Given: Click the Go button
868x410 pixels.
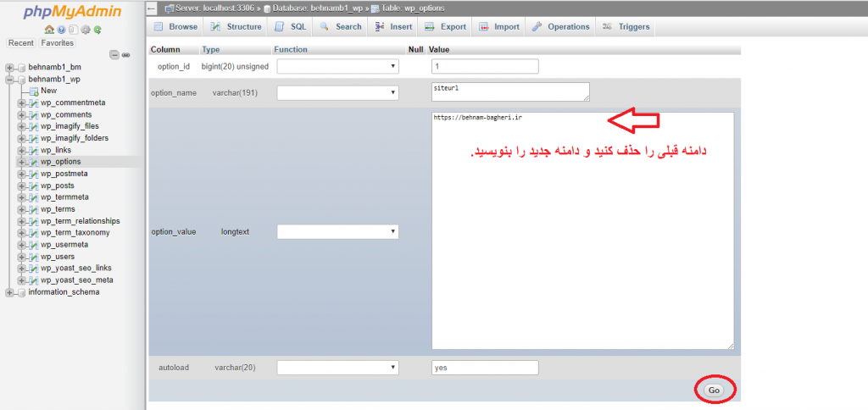Looking at the screenshot, I should pos(714,390).
